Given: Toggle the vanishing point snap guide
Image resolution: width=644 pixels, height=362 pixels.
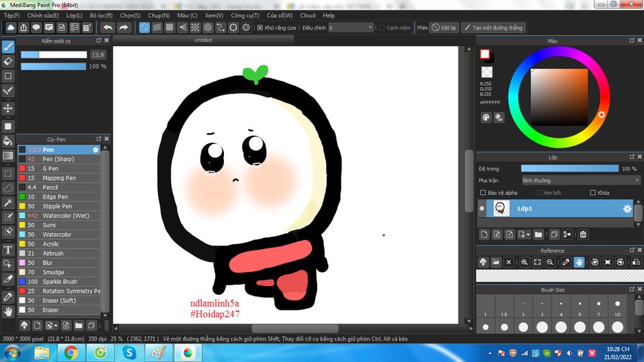Looking at the screenshot, I should (182, 28).
